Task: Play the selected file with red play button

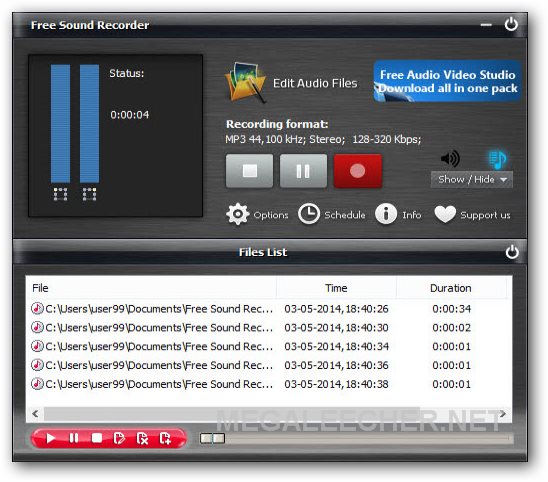Action: click(51, 438)
